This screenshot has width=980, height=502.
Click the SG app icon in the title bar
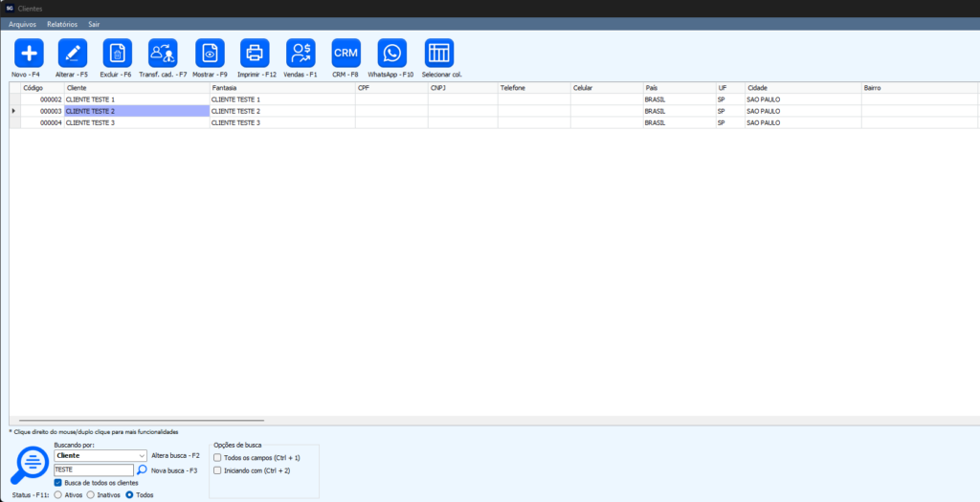(x=10, y=8)
